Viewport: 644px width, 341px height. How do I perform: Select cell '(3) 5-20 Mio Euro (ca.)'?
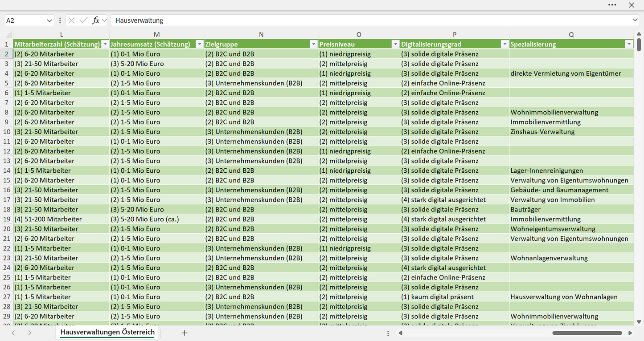(157, 219)
